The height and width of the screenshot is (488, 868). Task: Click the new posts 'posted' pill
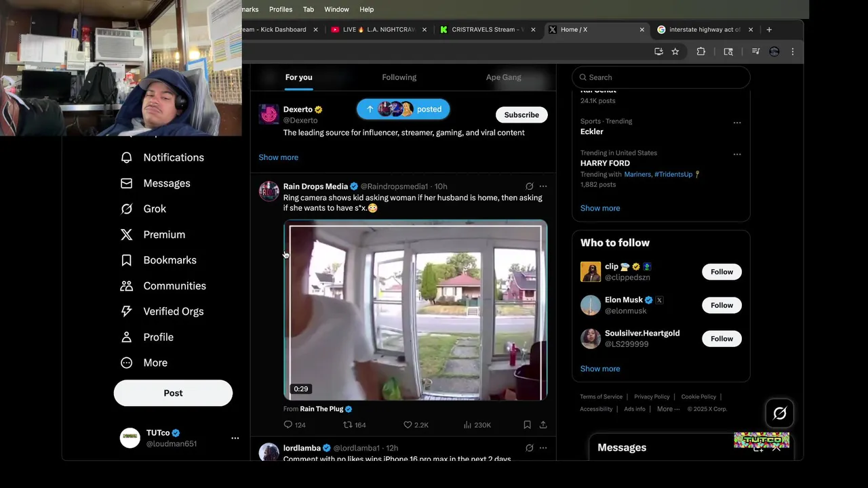pos(403,109)
